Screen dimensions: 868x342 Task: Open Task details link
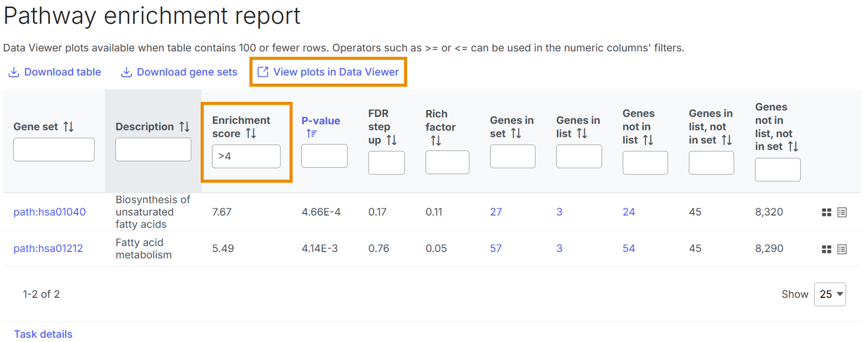tap(43, 334)
